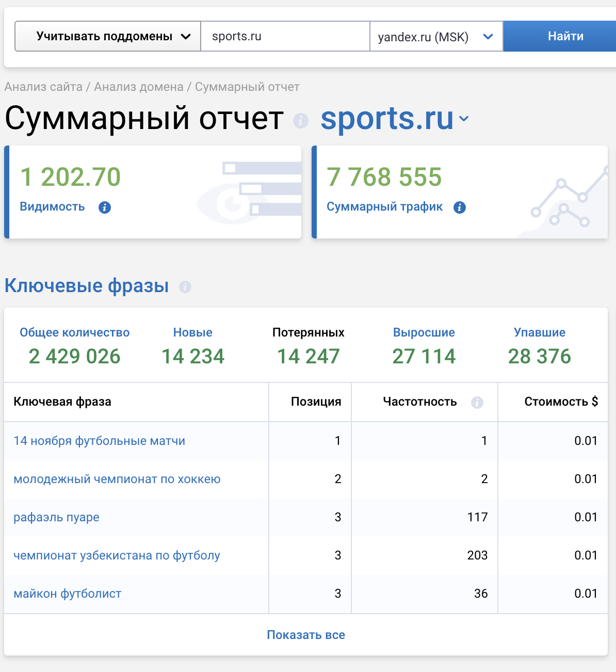
Task: Click the Стоимость $ column header
Action: click(x=561, y=402)
